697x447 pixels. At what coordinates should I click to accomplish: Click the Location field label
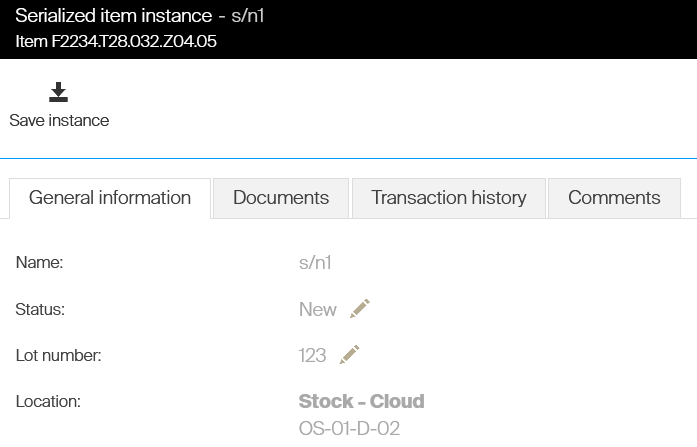[47, 402]
